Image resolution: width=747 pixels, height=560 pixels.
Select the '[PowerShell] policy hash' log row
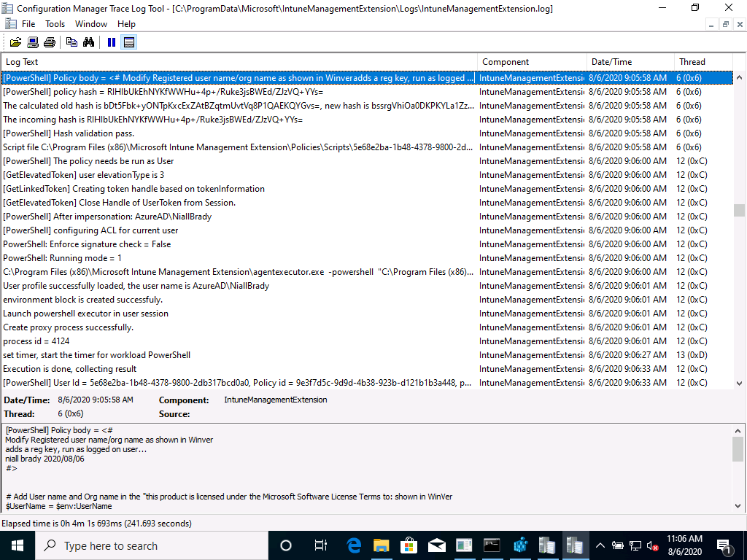click(x=367, y=92)
